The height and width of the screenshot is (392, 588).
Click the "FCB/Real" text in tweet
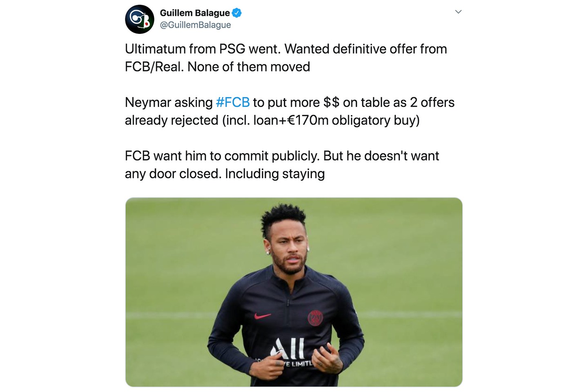click(x=154, y=67)
